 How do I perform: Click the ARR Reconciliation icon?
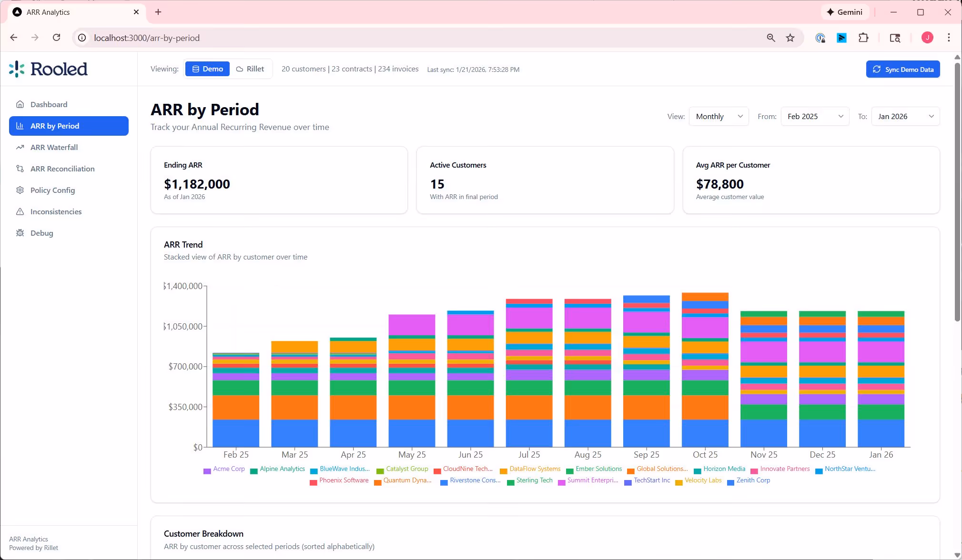pyautogui.click(x=20, y=169)
